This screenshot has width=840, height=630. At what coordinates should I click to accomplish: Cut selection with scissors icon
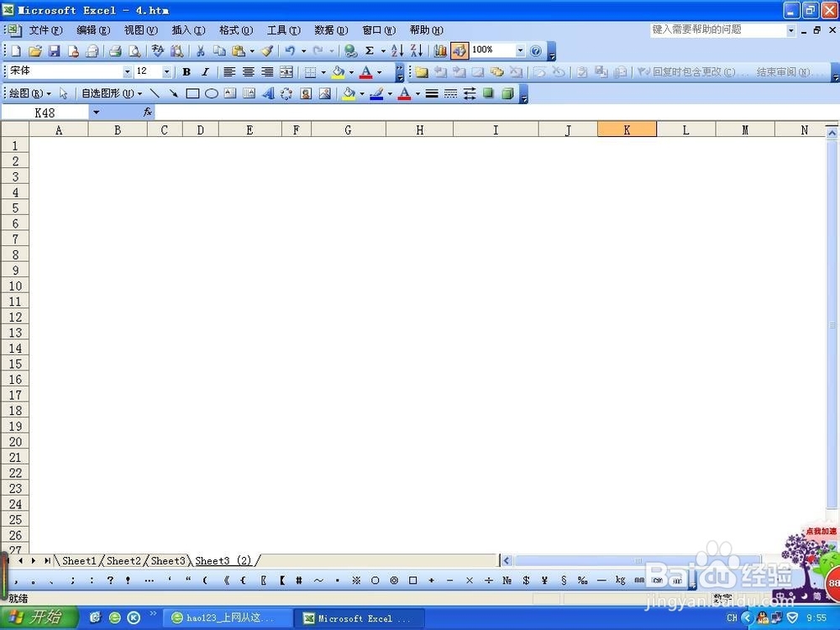click(x=201, y=51)
